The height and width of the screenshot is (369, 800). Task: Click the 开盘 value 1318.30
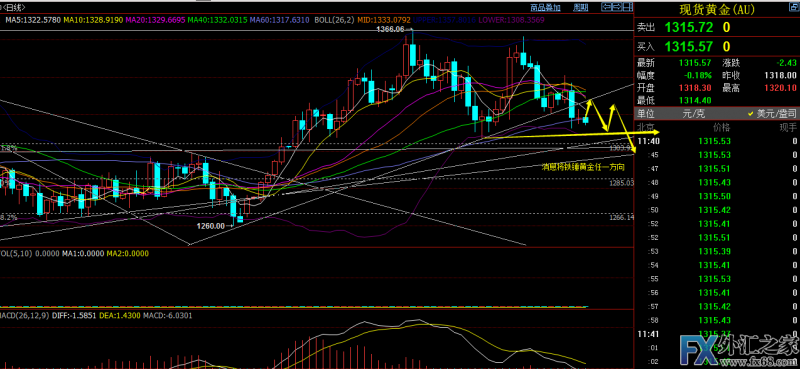click(695, 88)
